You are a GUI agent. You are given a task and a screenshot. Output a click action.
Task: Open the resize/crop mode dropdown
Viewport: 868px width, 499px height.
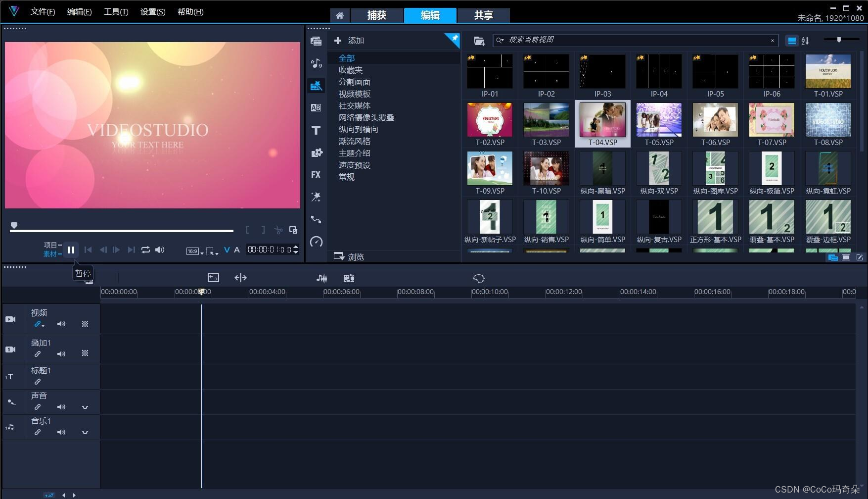click(212, 251)
